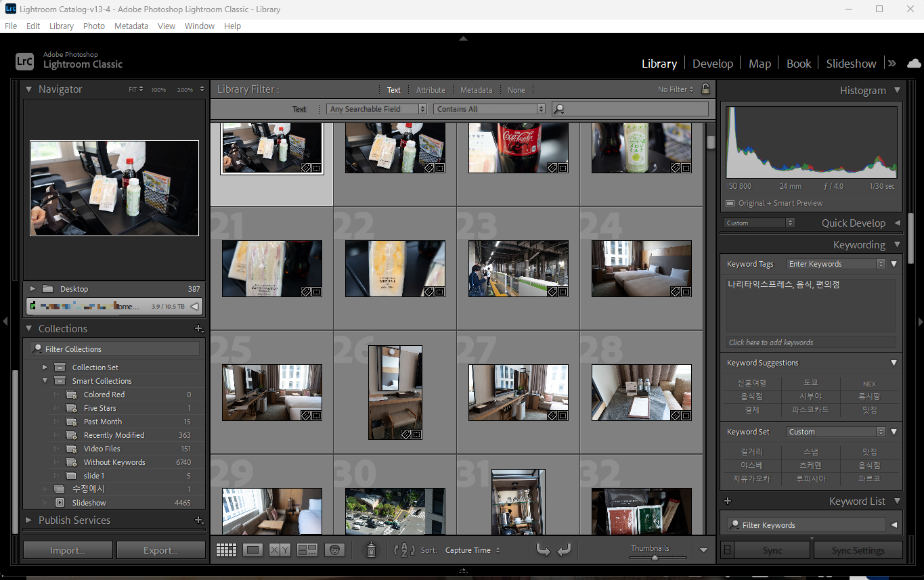Select the Text filter mode

point(393,90)
